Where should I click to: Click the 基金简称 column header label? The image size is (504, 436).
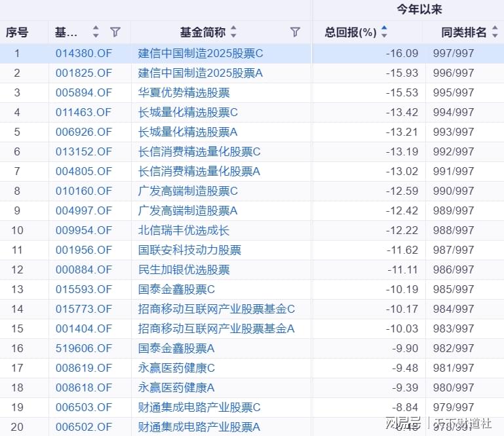pos(203,32)
